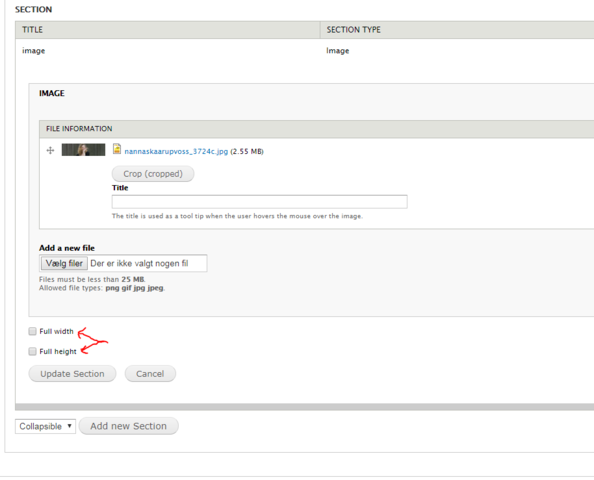Open nannaskaarupvoss_3724c.jpg file link
Image resolution: width=594 pixels, height=480 pixels.
(x=176, y=152)
